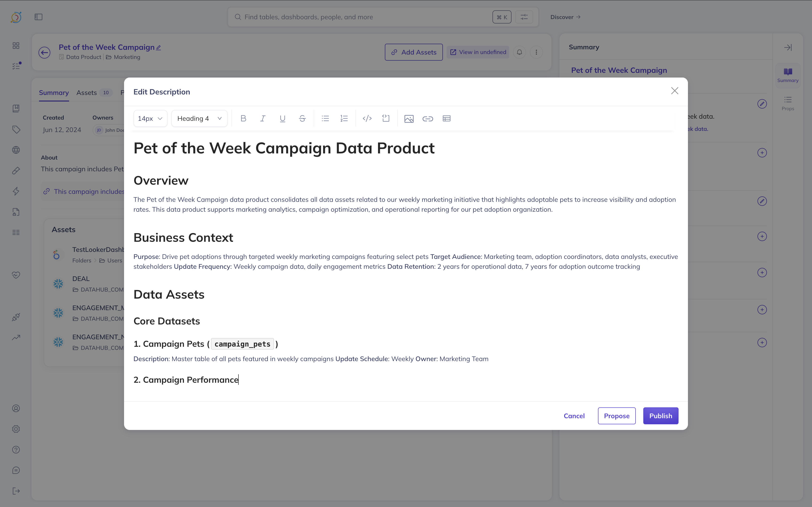Add a hyperlink via link icon
Image resolution: width=812 pixels, height=507 pixels.
(x=427, y=118)
